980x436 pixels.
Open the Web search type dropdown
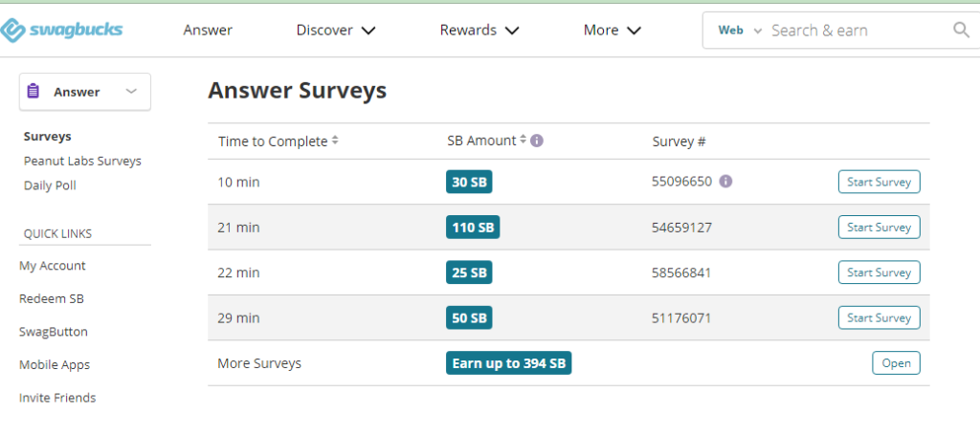coord(740,31)
